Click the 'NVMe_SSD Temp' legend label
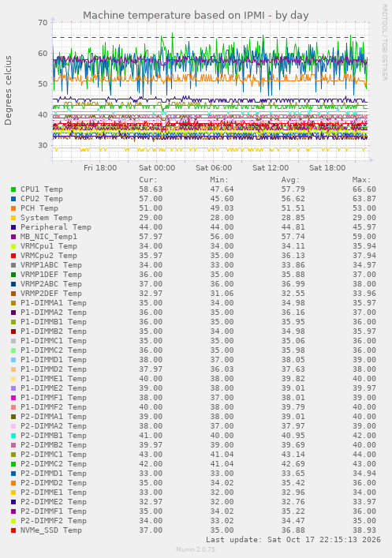The image size is (392, 558). [51, 530]
